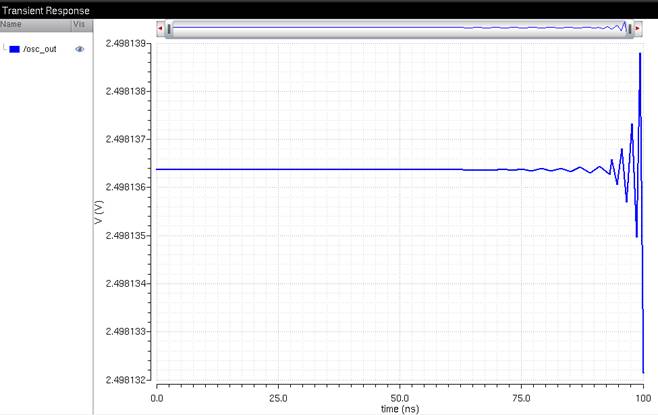Click the blue color swatch of /osc_out
The height and width of the screenshot is (415, 658).
(x=14, y=48)
